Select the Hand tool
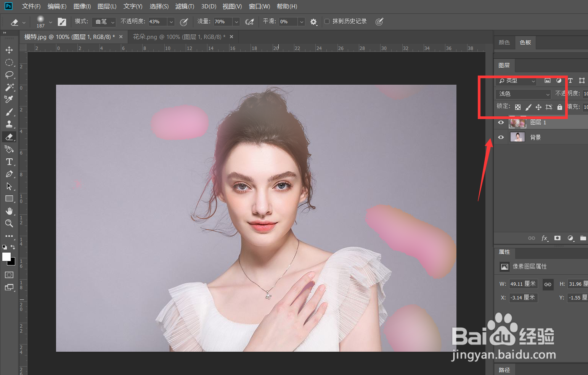 (9, 211)
